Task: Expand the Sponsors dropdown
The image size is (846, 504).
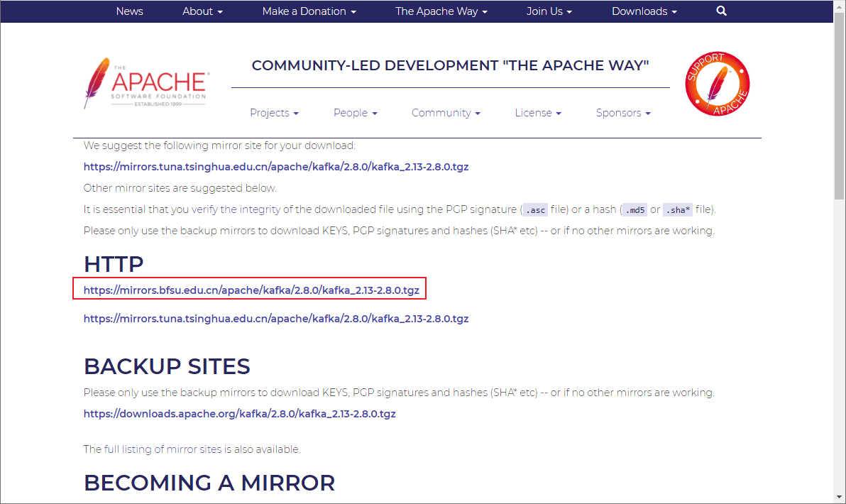Action: [623, 113]
